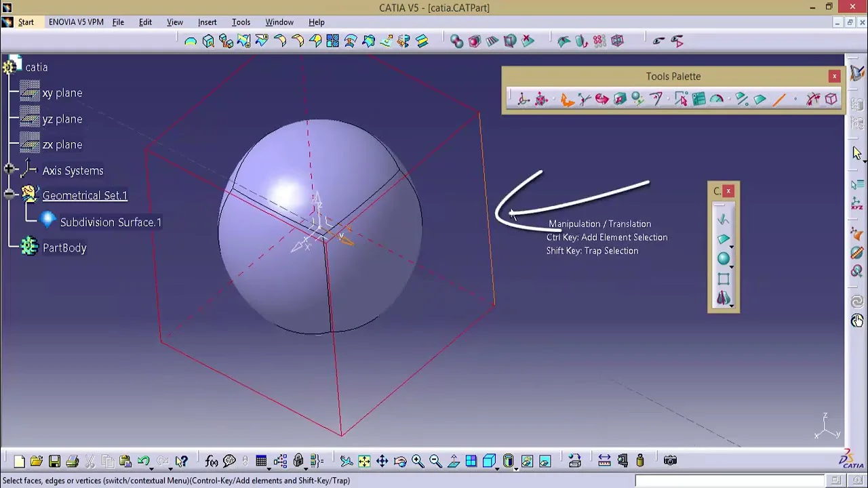Open the Help menu

[x=317, y=22]
